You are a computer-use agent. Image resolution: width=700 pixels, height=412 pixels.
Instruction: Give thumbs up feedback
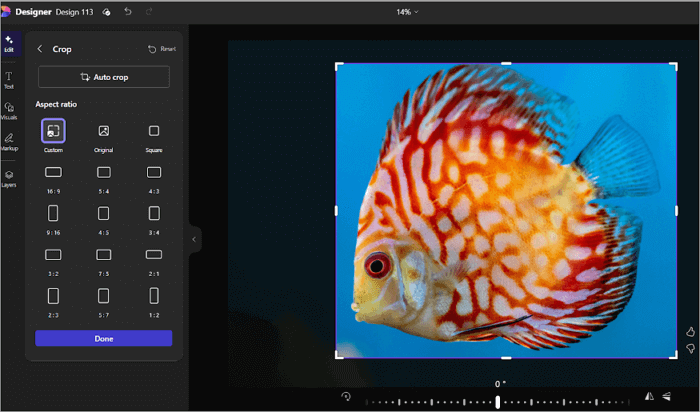[690, 331]
